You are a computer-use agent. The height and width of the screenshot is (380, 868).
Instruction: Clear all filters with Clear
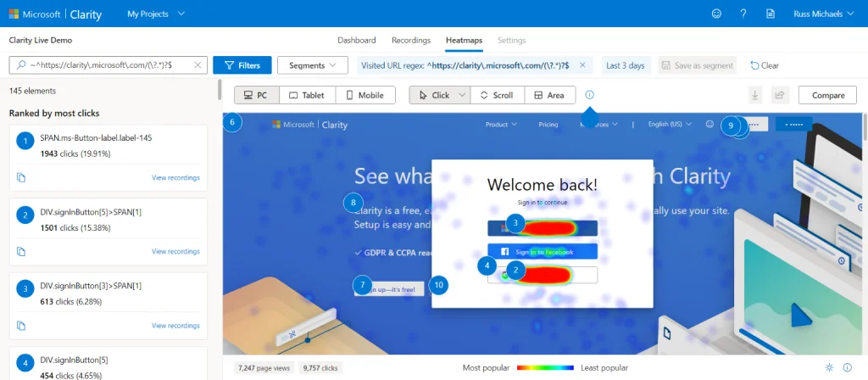(x=765, y=65)
